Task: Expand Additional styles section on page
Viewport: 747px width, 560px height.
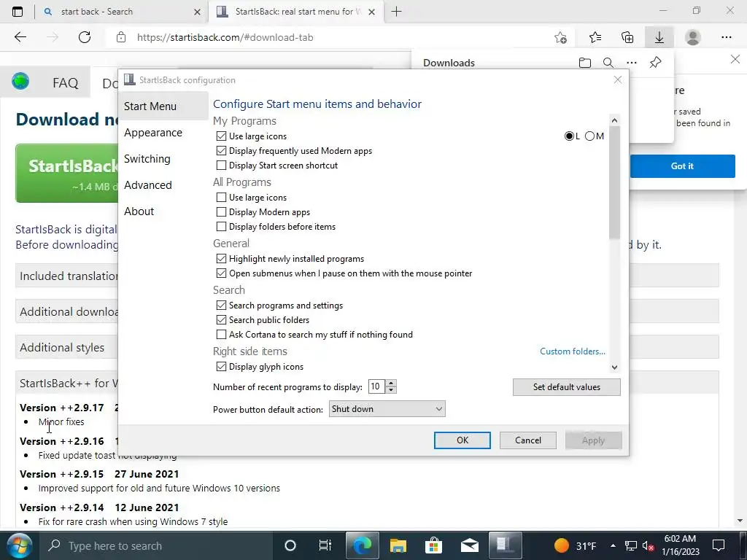Action: click(66, 347)
